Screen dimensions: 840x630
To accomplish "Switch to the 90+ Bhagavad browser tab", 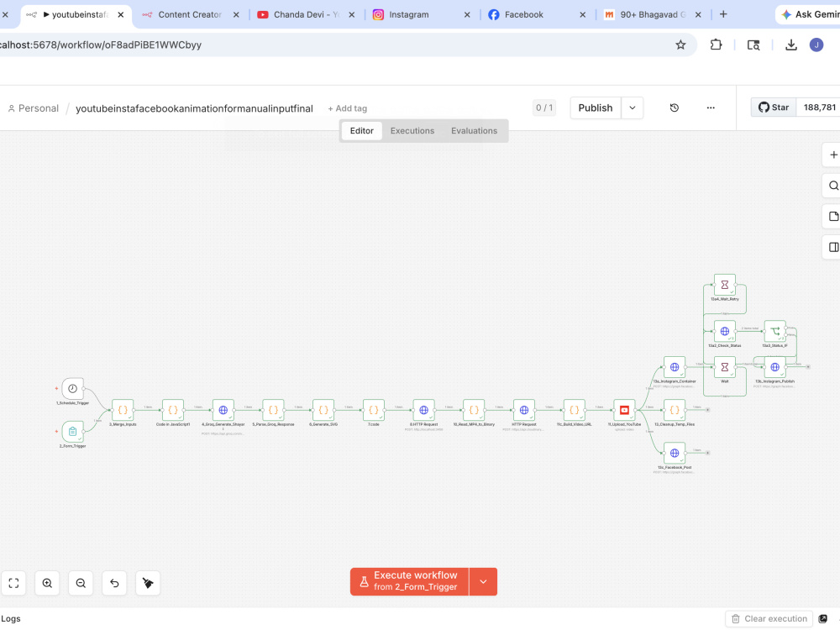I will click(x=653, y=14).
